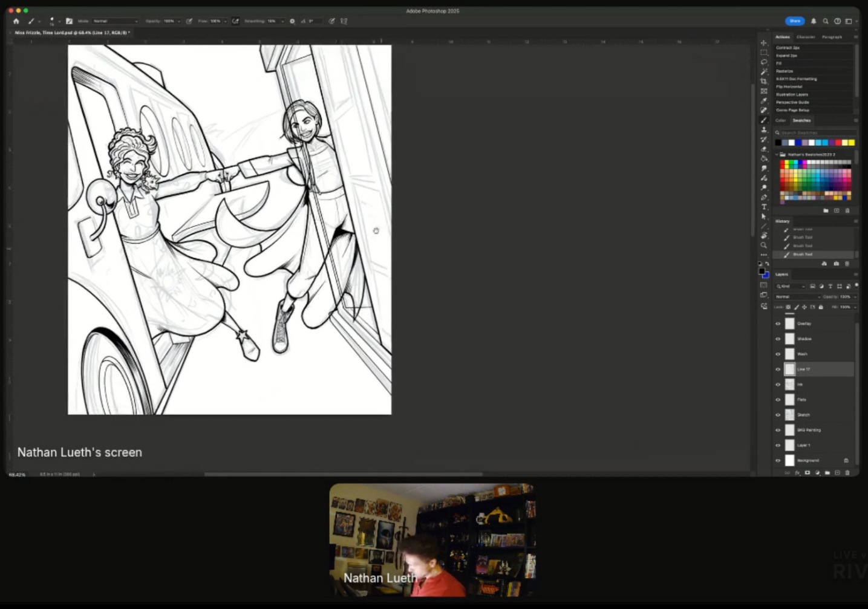Viewport: 868px width, 609px height.
Task: Select the Lasso tool
Action: [x=764, y=62]
